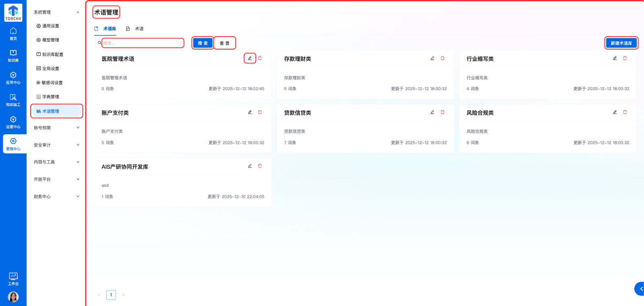Screen dimensions: 644x306
Task: Click the 重置 reset button
Action: 225,43
